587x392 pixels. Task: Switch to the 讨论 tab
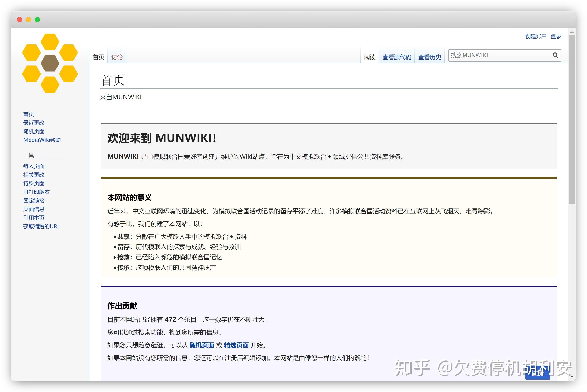[x=117, y=57]
